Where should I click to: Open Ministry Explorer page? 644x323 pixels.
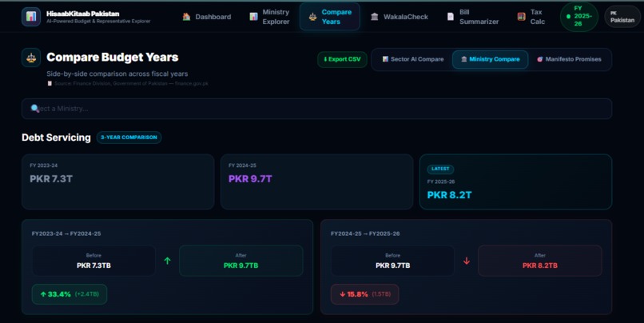pyautogui.click(x=270, y=17)
